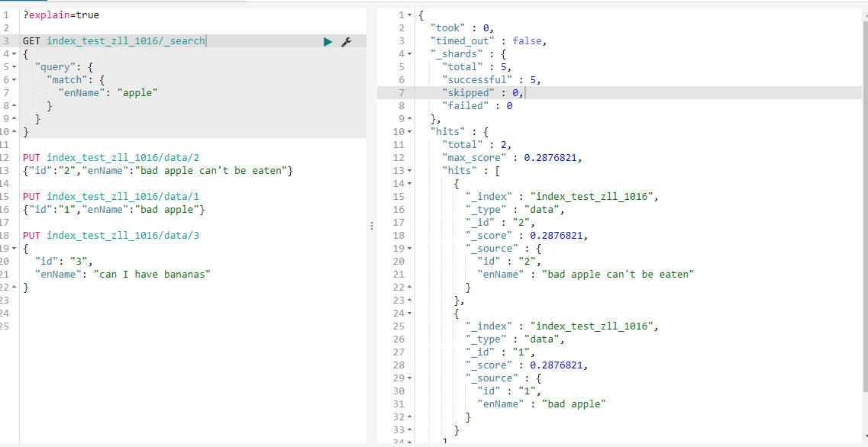Open the wrench options icon

click(x=347, y=41)
